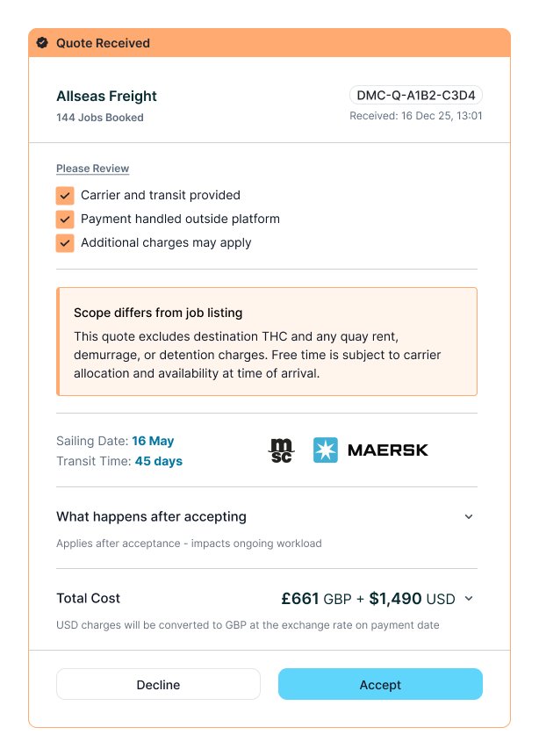Image resolution: width=539 pixels, height=756 pixels.
Task: Toggle Additional charges may apply checkbox
Action: (65, 242)
